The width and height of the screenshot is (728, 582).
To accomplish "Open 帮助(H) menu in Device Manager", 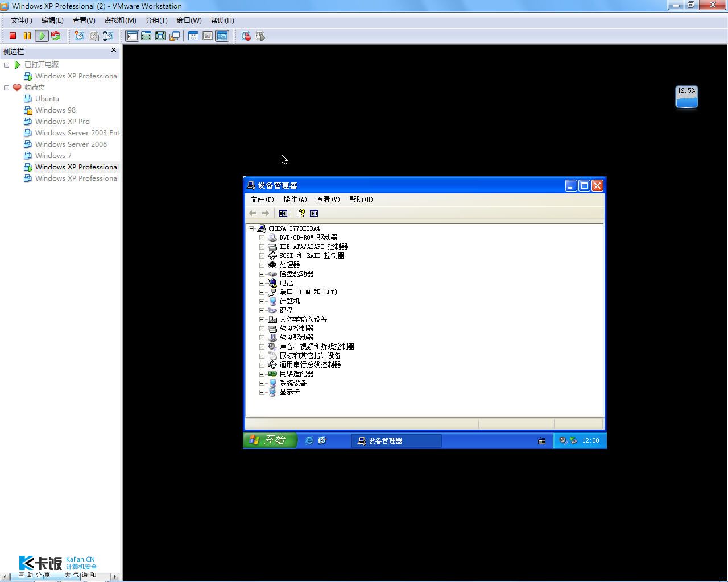I will tap(361, 199).
